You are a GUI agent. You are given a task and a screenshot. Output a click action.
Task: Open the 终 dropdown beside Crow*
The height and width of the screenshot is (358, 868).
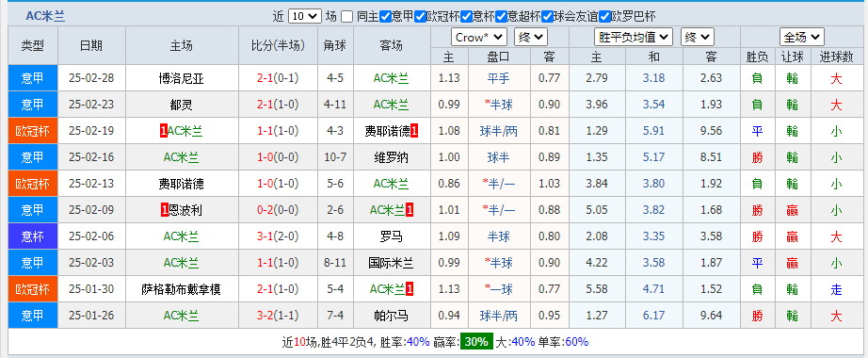(x=531, y=37)
